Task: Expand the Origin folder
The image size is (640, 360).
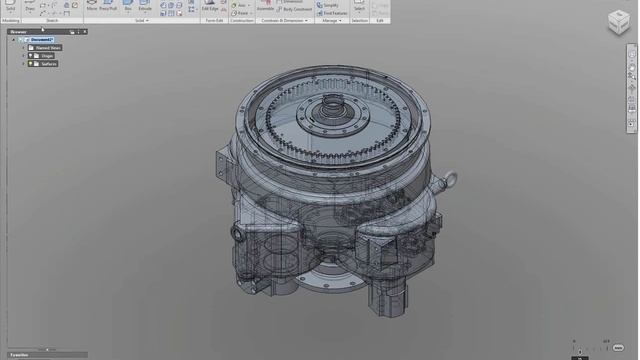Action: [x=23, y=56]
